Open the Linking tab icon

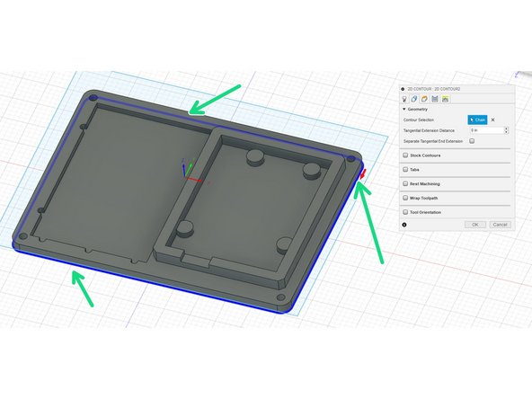click(x=446, y=99)
